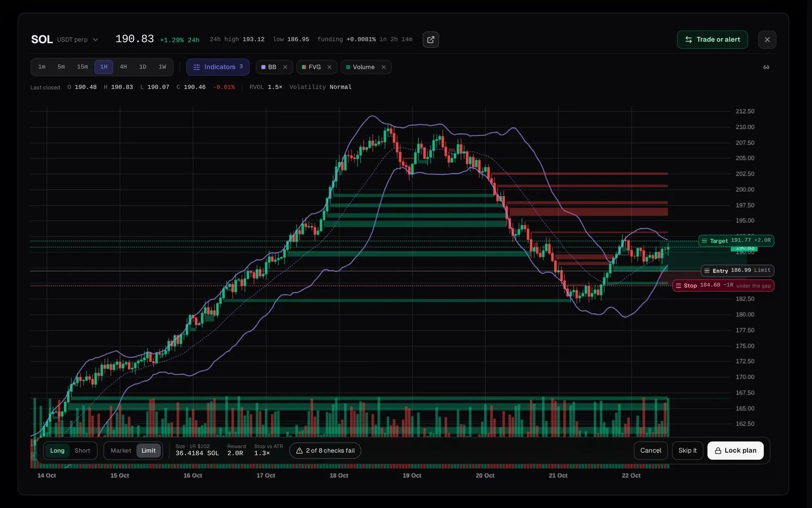This screenshot has width=812, height=508.
Task: Click the Trade or alert button
Action: [712, 40]
